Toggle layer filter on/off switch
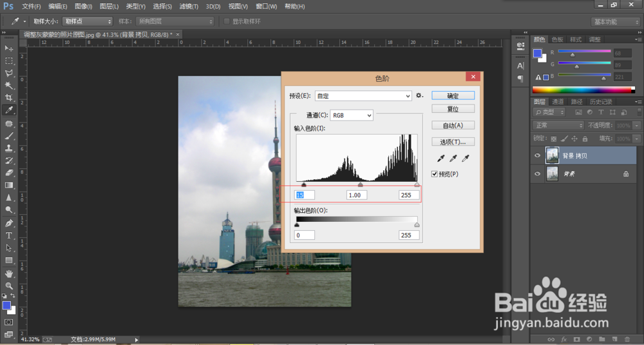Screen dimensions: 644x345 639,112
